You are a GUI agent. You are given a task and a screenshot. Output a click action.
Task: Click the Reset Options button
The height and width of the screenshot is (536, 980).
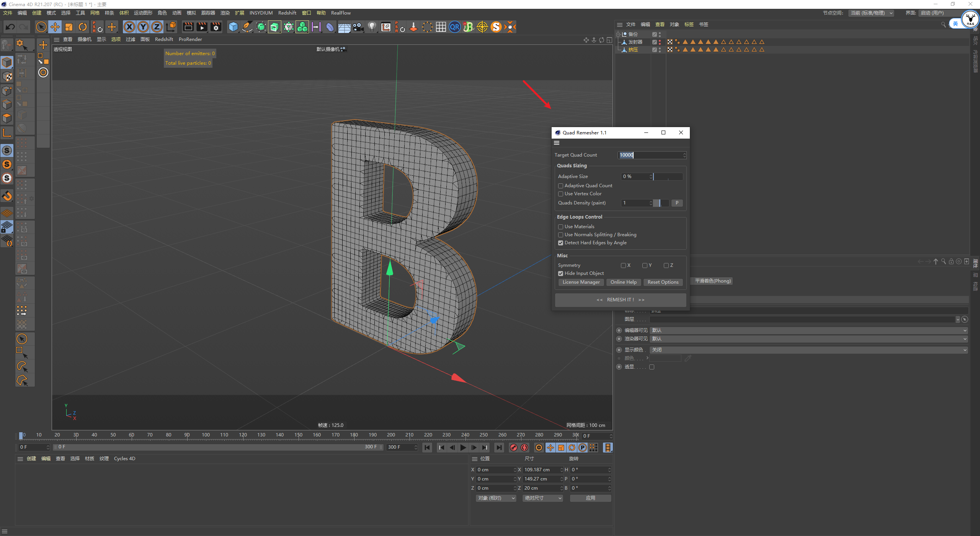point(663,282)
